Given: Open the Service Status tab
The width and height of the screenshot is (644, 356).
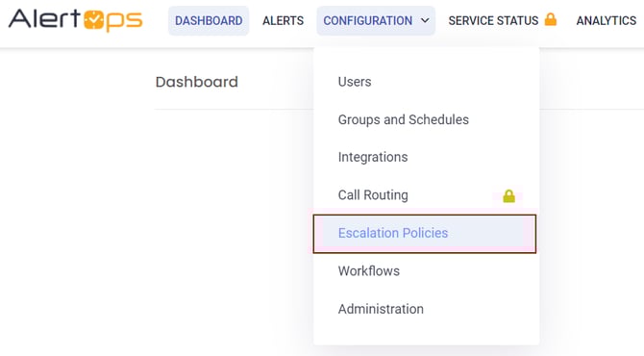Looking at the screenshot, I should click(x=493, y=20).
